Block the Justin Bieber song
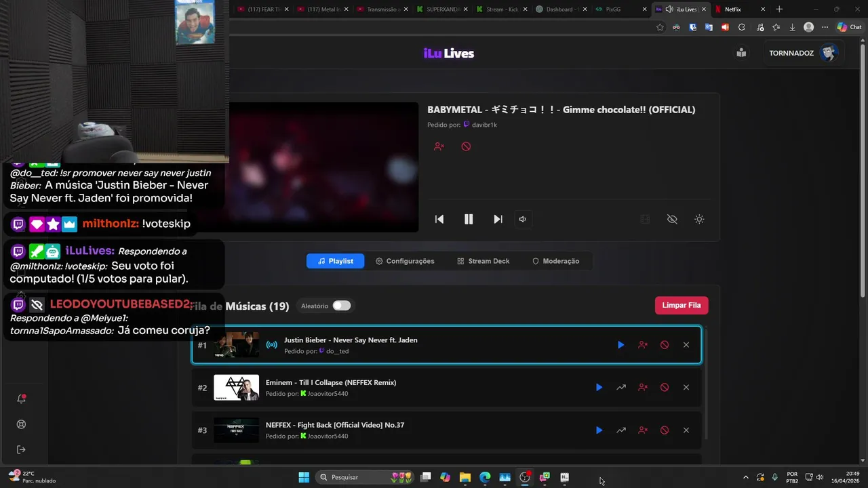The image size is (868, 488). [665, 345]
